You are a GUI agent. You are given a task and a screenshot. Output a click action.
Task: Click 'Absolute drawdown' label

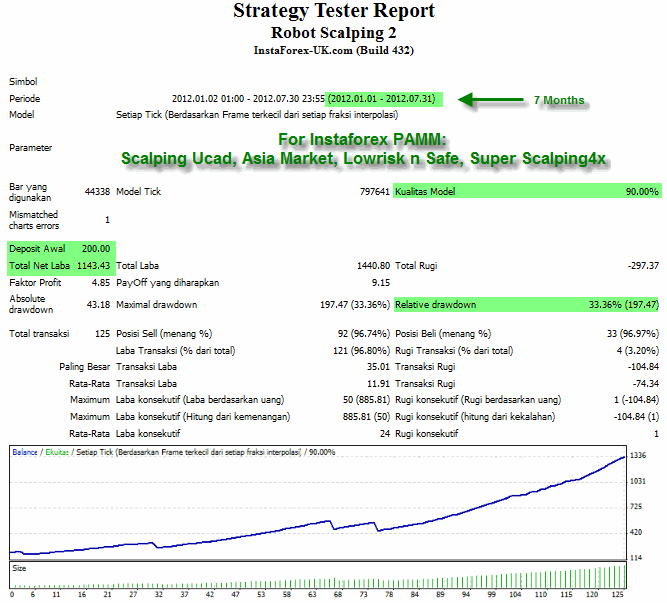31,304
